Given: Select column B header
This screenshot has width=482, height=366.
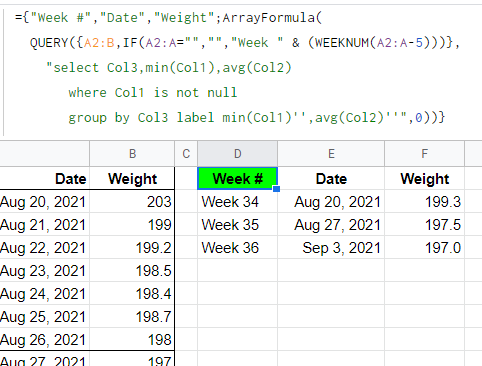Looking at the screenshot, I should (x=132, y=154).
